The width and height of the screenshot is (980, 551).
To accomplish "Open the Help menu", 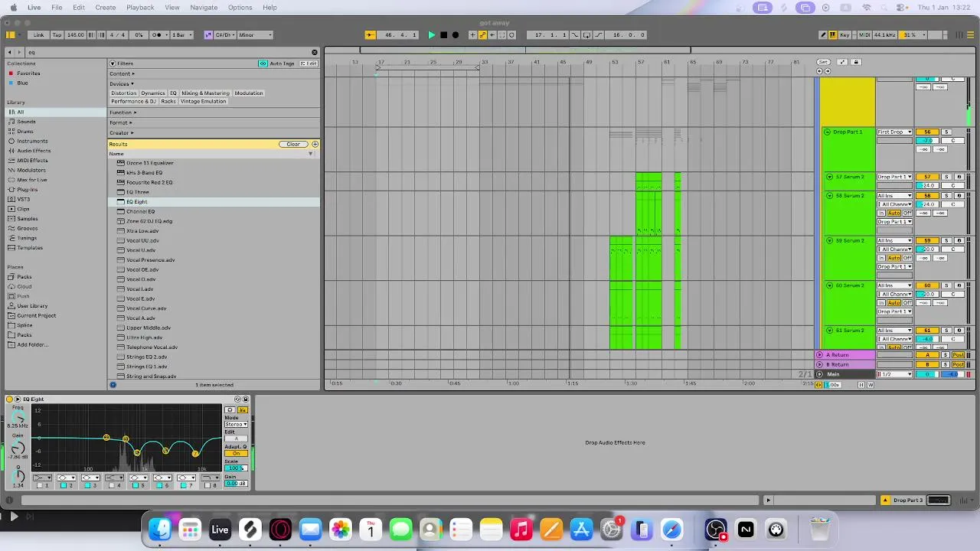I will [x=269, y=7].
